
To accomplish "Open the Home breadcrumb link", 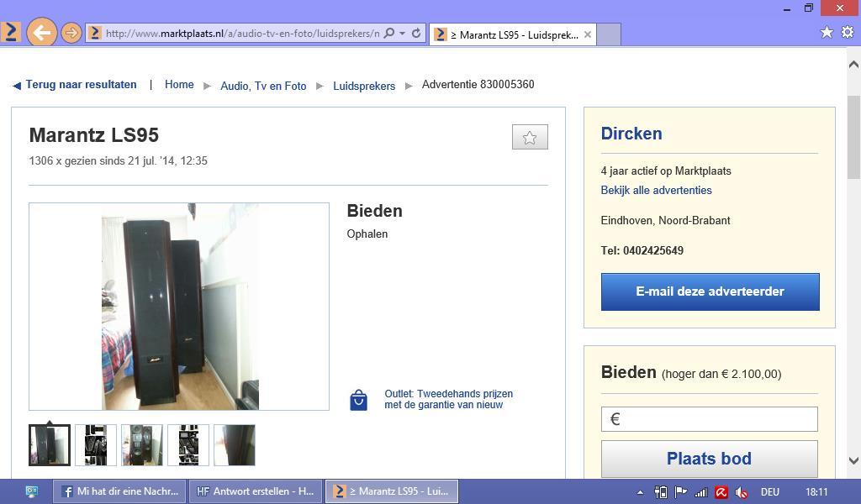I will pos(179,85).
